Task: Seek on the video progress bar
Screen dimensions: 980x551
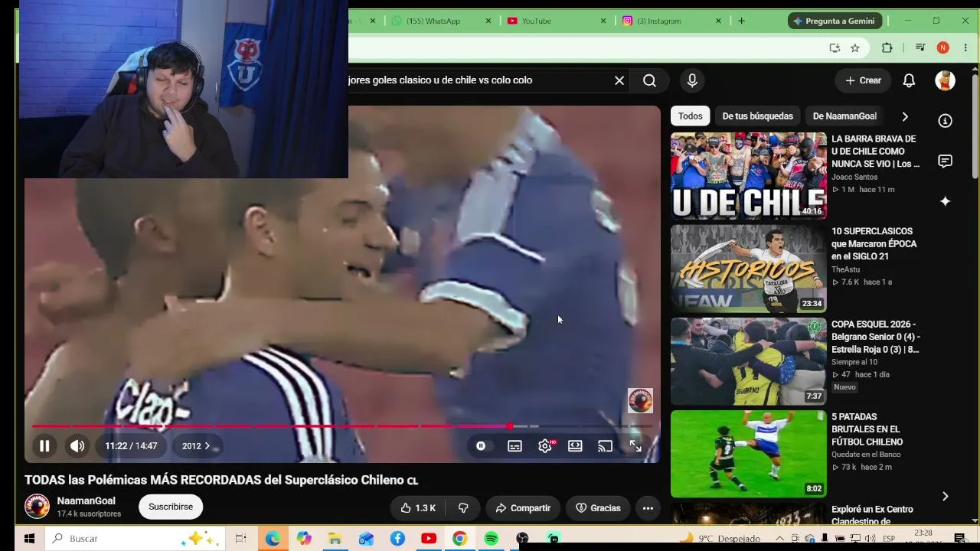Action: click(342, 426)
